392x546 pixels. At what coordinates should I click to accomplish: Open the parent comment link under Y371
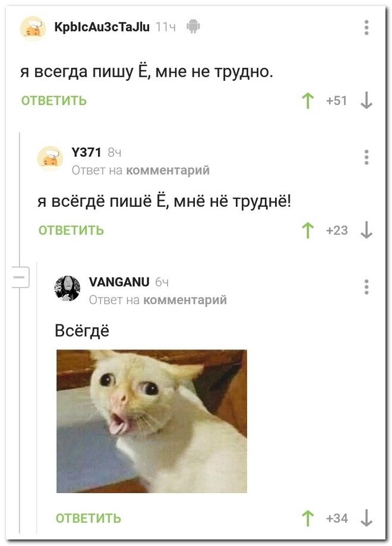tap(168, 171)
